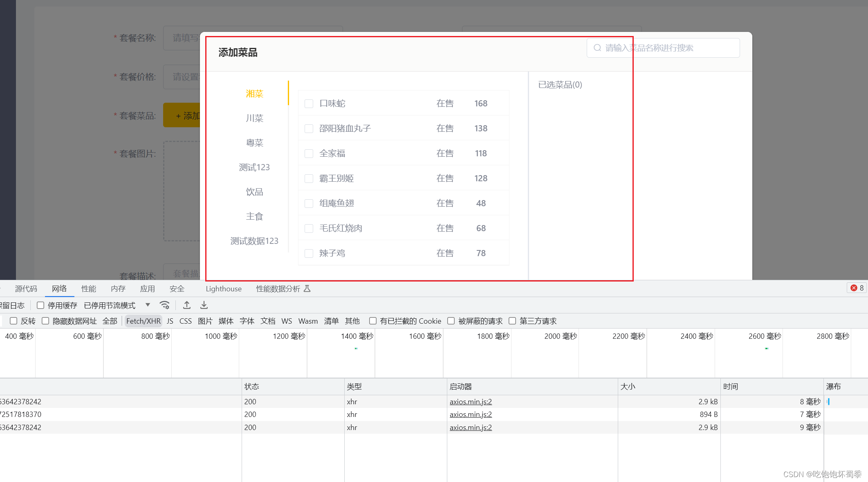The height and width of the screenshot is (482, 868).
Task: Enable the 停用缓存 checkbox
Action: [x=40, y=305]
